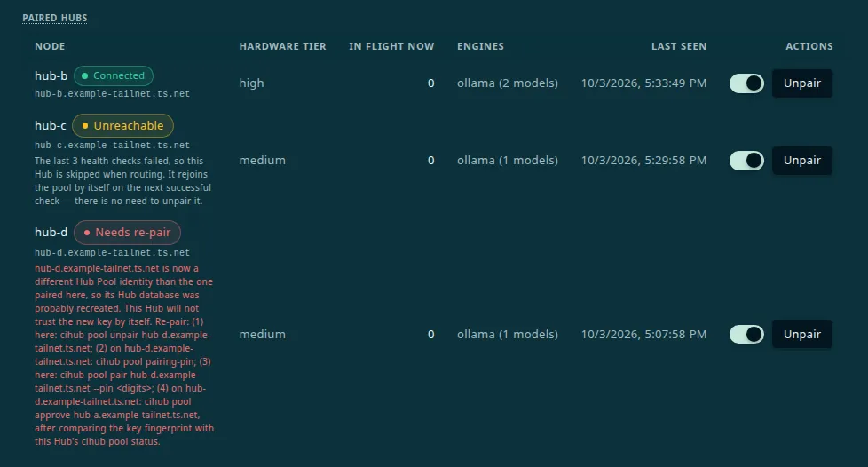This screenshot has width=868, height=467.
Task: Click the hub-c.example-tailnet.ts.net address
Action: coord(113,145)
